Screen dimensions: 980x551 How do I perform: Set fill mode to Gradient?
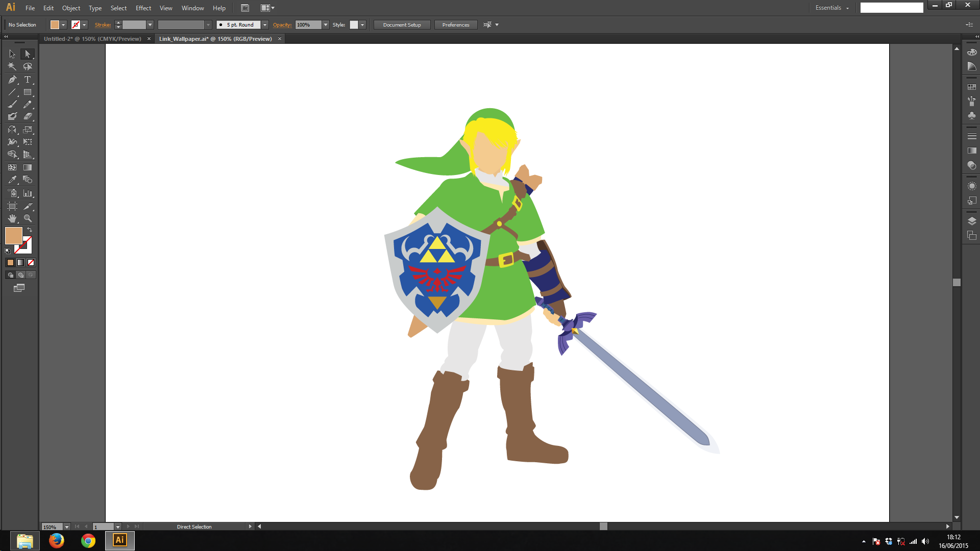20,263
